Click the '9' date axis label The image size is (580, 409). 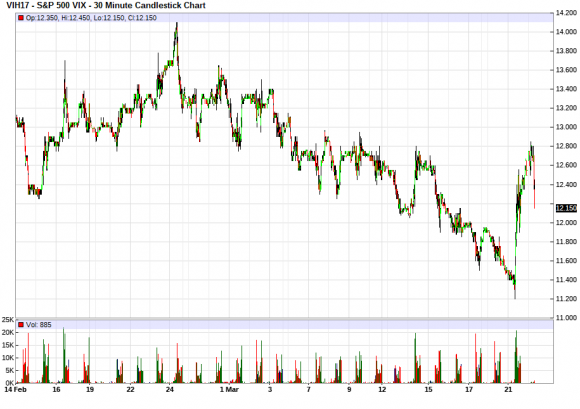coord(349,390)
